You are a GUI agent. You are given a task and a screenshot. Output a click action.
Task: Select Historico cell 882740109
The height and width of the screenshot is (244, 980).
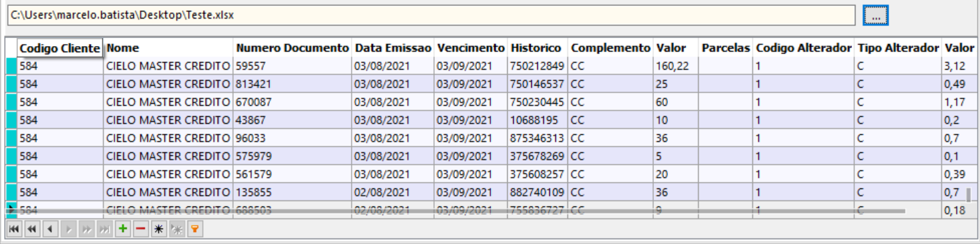[x=538, y=192]
